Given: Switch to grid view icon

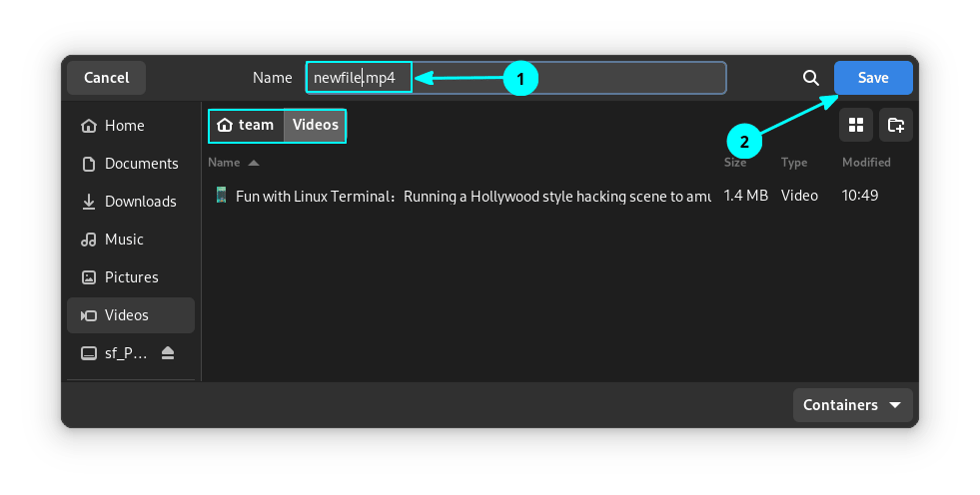Looking at the screenshot, I should (856, 125).
